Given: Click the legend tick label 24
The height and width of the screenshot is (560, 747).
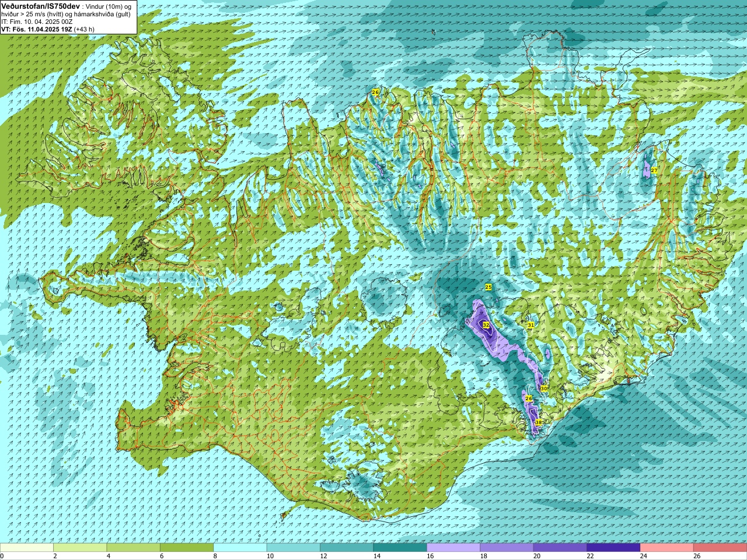Looking at the screenshot, I should coord(643,556).
